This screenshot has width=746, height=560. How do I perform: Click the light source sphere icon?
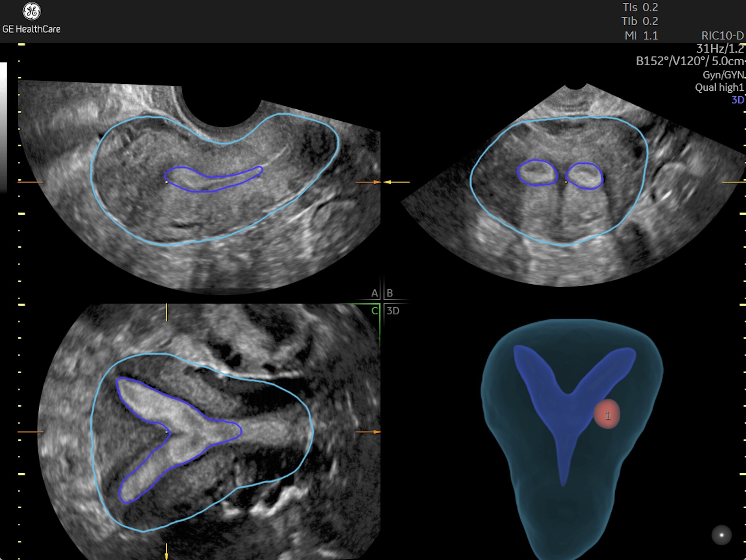click(721, 535)
